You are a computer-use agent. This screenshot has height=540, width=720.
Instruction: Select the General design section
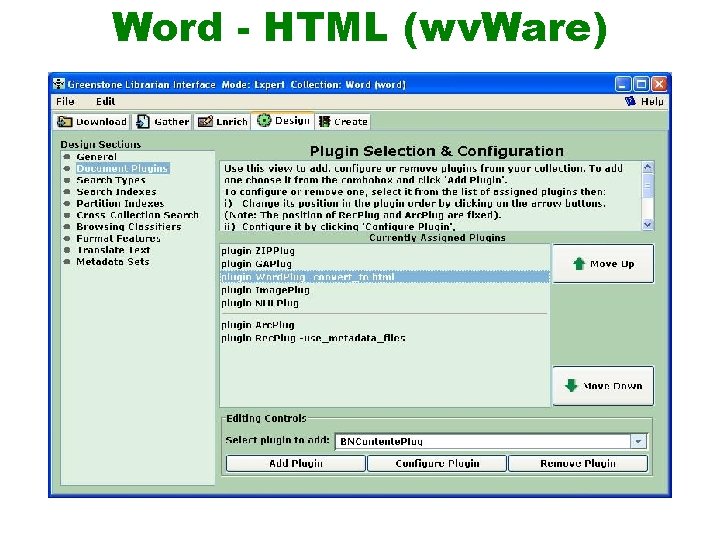(x=96, y=157)
